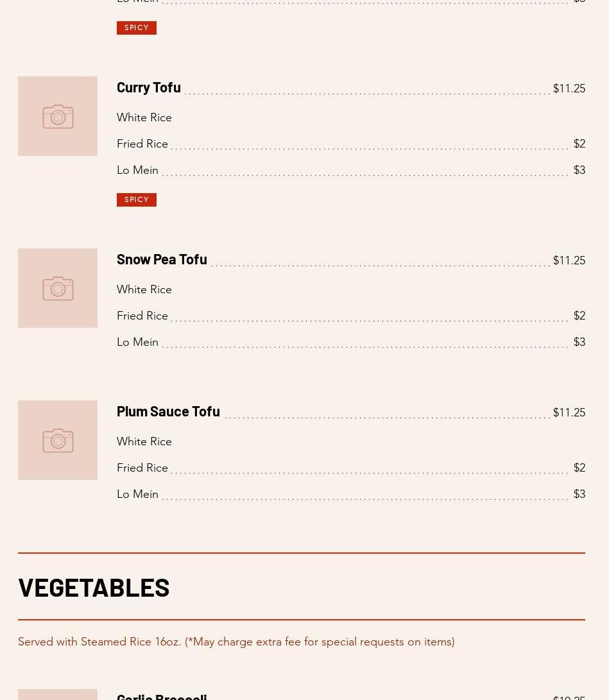
Task: Open the Curry Tofu menu item title
Action: [x=148, y=87]
